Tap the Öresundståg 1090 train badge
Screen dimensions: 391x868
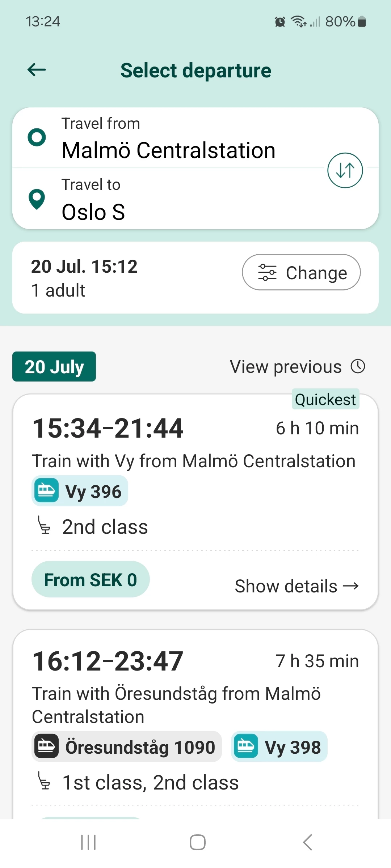[127, 747]
